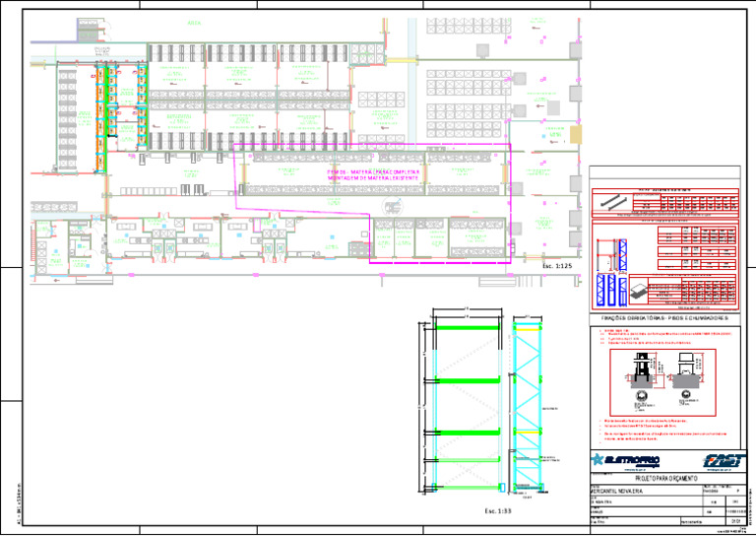Click the blue rack frame icon in legend

622,255
